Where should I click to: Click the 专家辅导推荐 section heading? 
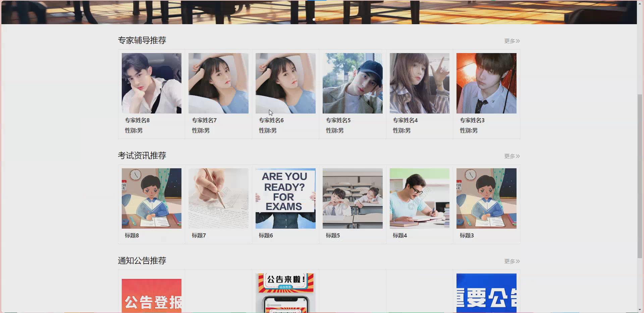tap(142, 40)
